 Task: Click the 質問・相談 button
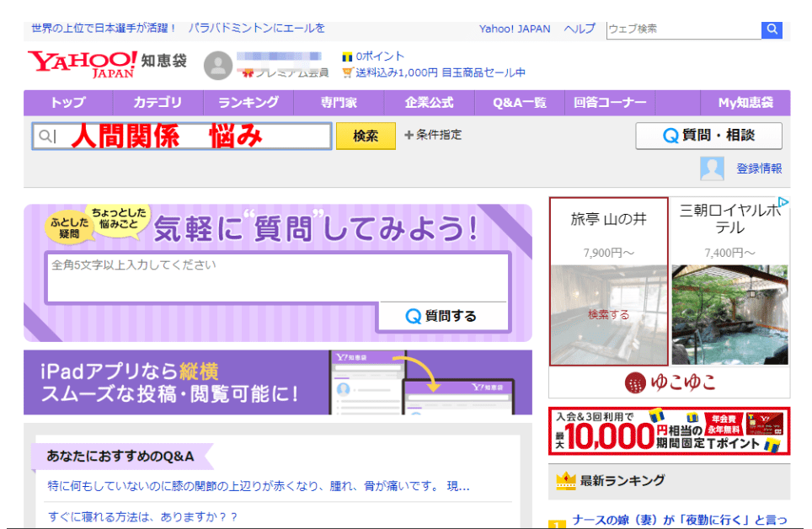point(708,136)
